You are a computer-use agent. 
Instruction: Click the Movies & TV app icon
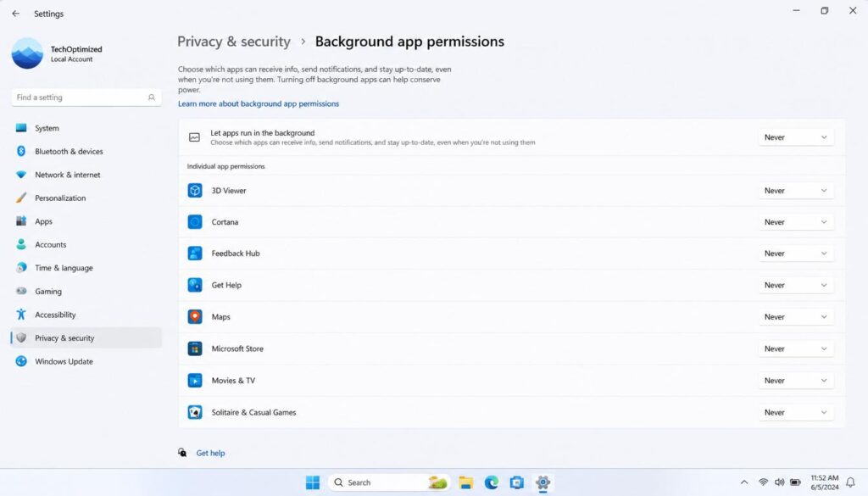tap(195, 381)
